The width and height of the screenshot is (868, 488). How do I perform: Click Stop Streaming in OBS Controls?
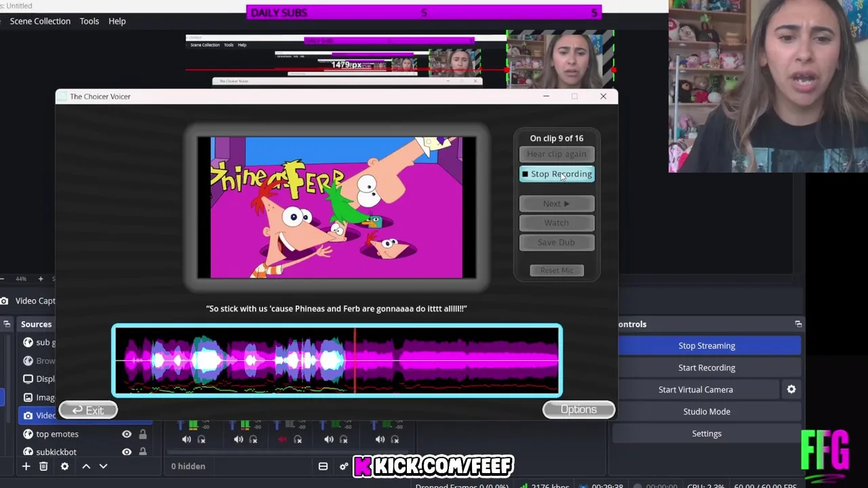click(x=707, y=346)
